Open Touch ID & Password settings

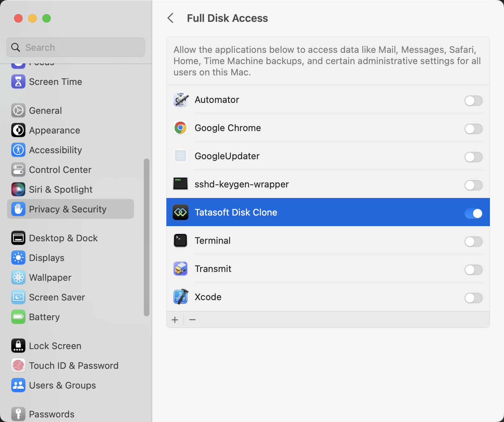pyautogui.click(x=74, y=365)
